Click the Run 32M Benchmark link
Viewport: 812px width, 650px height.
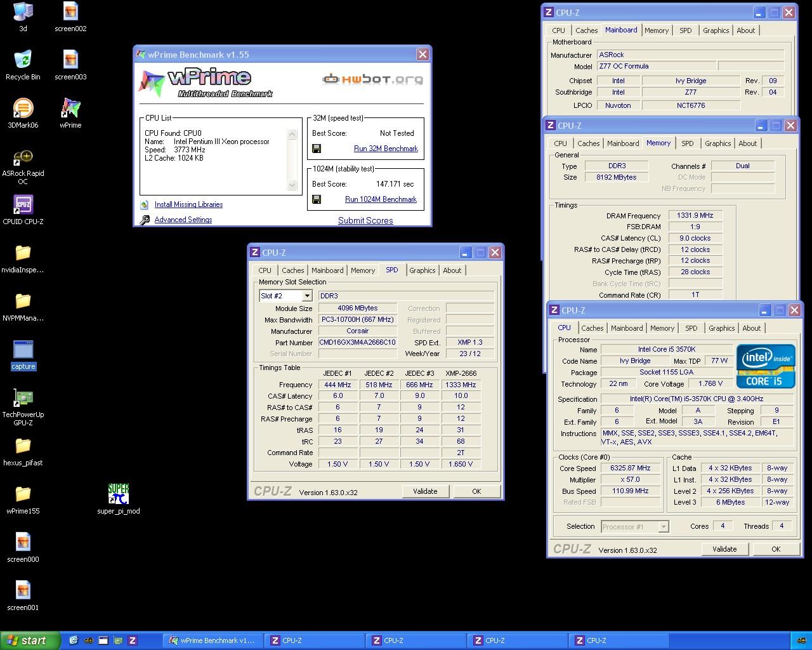[x=386, y=149]
